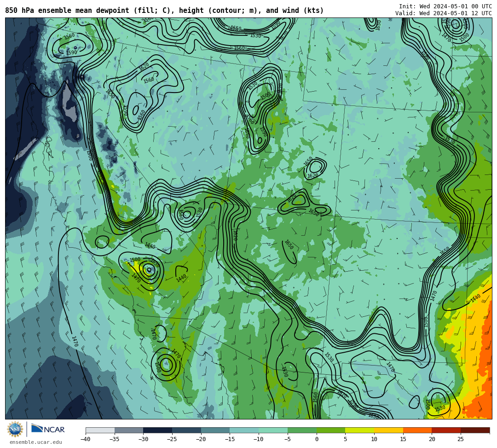
Task: Click the -15 colorbar tick label
Action: (x=230, y=439)
